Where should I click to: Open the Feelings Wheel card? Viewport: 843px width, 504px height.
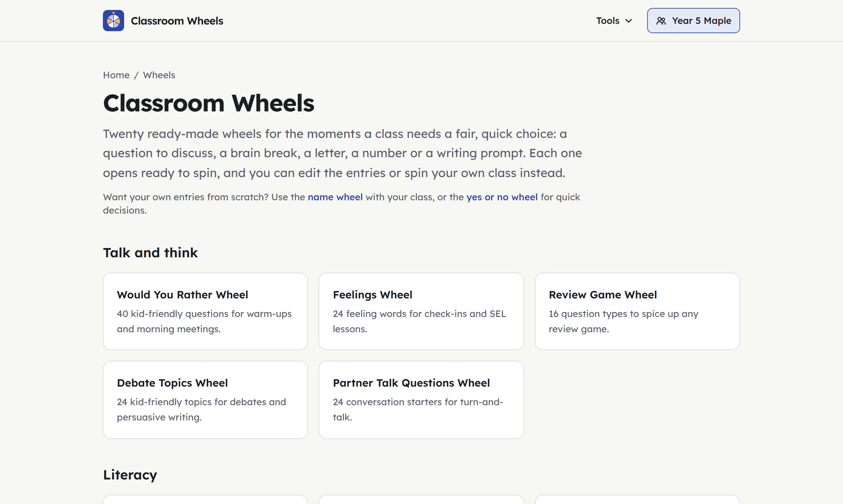(x=421, y=311)
